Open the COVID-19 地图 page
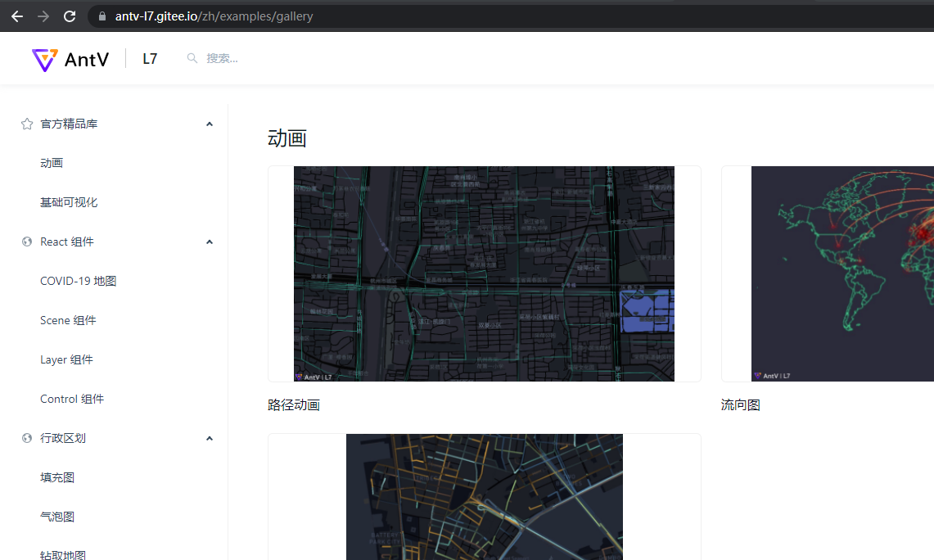 pyautogui.click(x=78, y=281)
